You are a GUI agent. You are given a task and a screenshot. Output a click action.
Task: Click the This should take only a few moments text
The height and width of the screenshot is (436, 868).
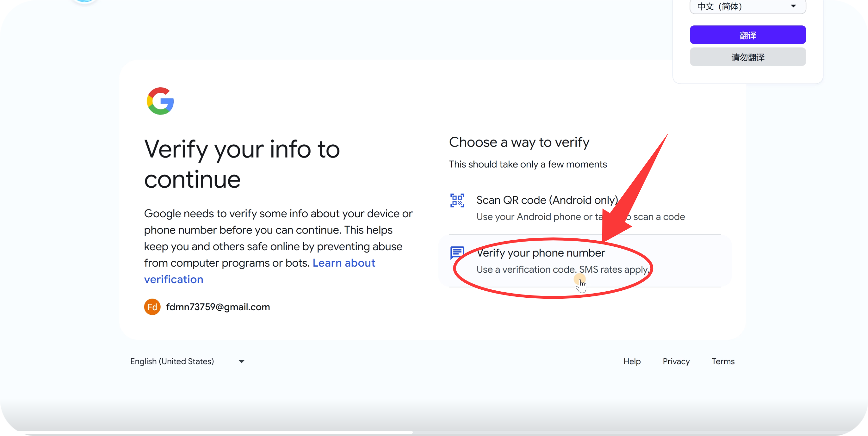pyautogui.click(x=528, y=164)
